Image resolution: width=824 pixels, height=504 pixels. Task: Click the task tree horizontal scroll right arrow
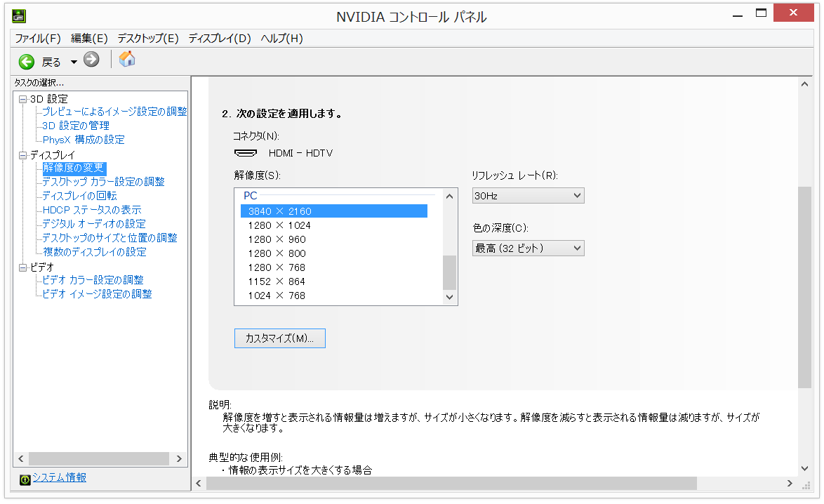pyautogui.click(x=179, y=459)
